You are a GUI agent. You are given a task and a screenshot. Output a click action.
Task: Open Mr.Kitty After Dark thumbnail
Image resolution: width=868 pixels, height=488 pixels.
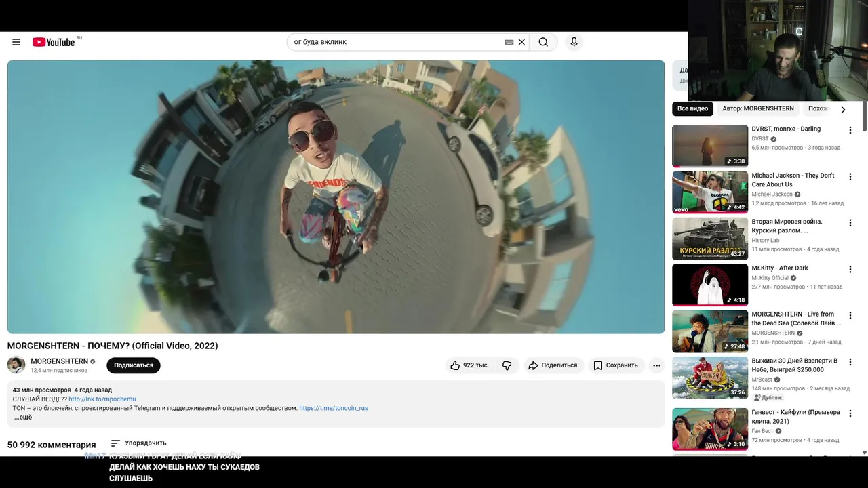710,285
